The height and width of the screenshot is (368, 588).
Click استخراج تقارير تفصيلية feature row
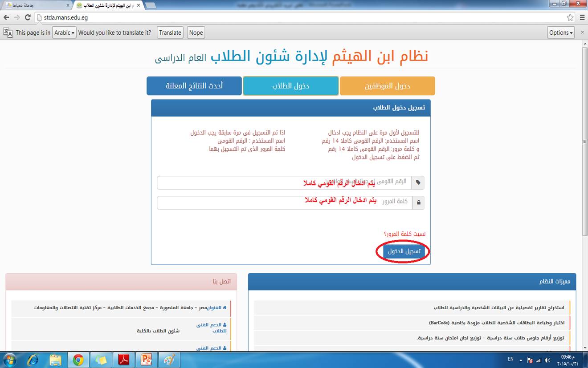(412, 307)
